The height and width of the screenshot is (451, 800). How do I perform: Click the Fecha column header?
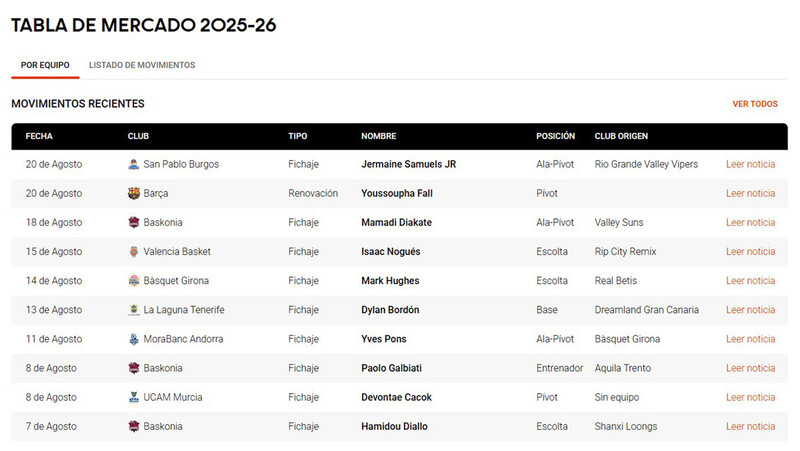[x=39, y=136]
